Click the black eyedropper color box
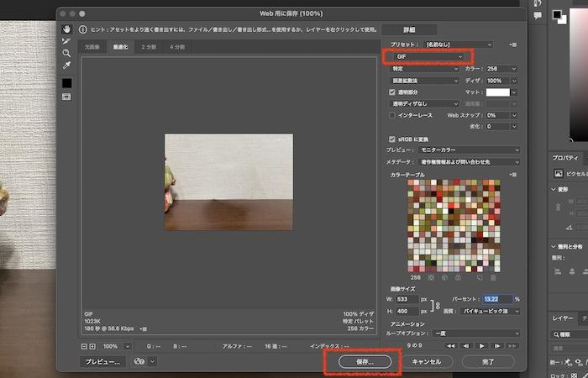Screen dimensions: 588x378 [66, 83]
